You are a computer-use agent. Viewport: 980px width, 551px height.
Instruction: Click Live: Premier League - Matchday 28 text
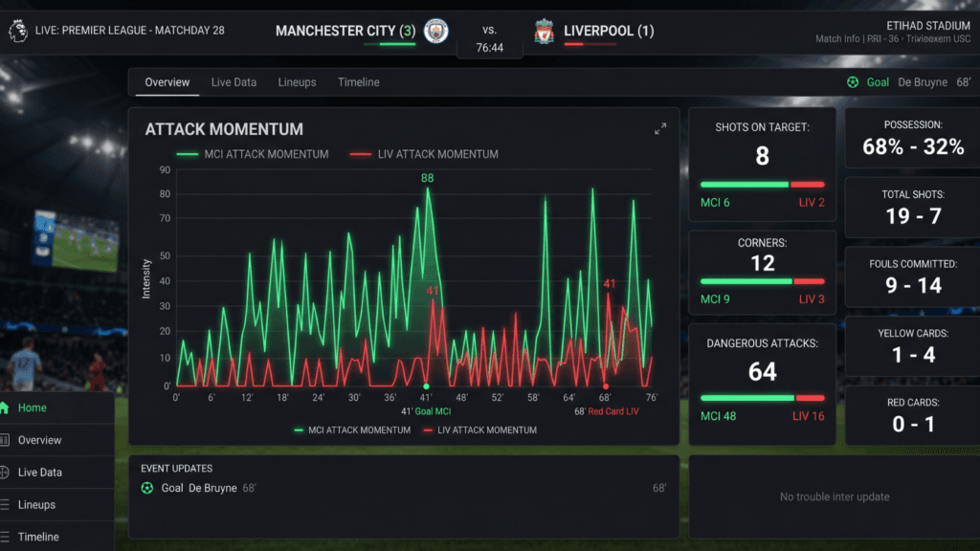(x=129, y=31)
